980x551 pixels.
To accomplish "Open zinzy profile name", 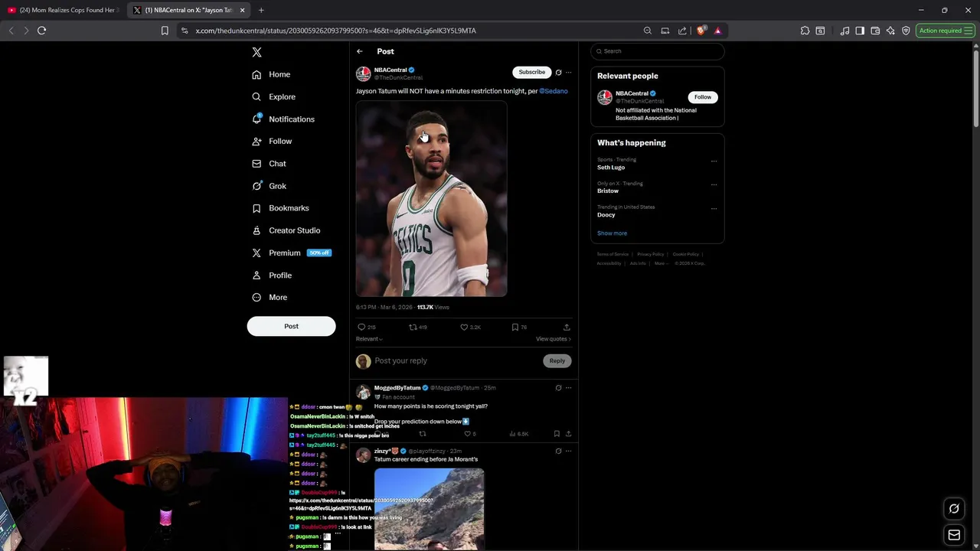I will coord(387,452).
